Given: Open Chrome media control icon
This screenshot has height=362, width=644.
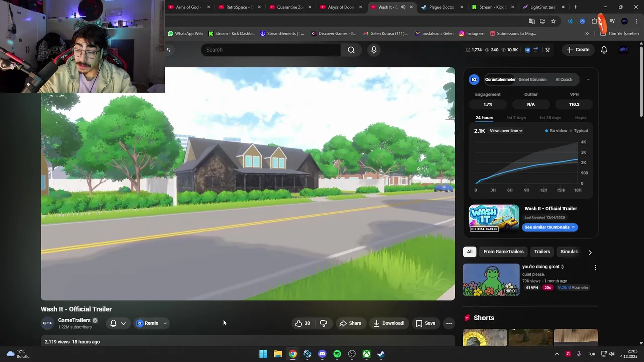Looking at the screenshot, I should 612,21.
